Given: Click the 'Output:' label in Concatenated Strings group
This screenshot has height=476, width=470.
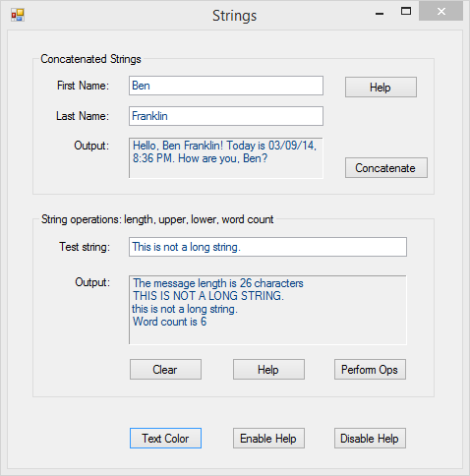Looking at the screenshot, I should tap(91, 146).
